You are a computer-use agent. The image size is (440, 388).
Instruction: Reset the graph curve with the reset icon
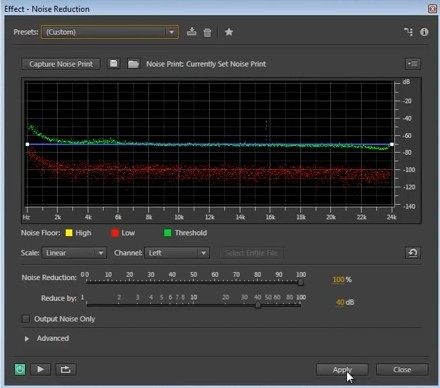click(x=413, y=253)
